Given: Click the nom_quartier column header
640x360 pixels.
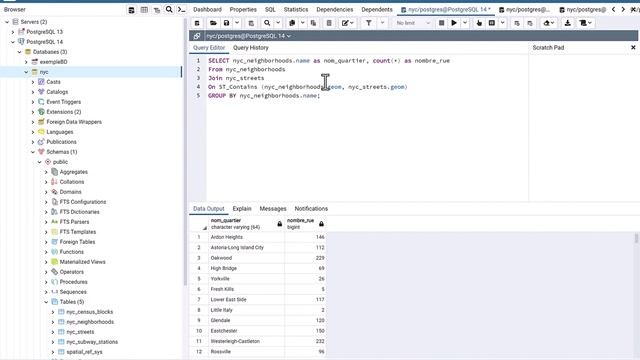Looking at the screenshot, I should click(x=247, y=224).
